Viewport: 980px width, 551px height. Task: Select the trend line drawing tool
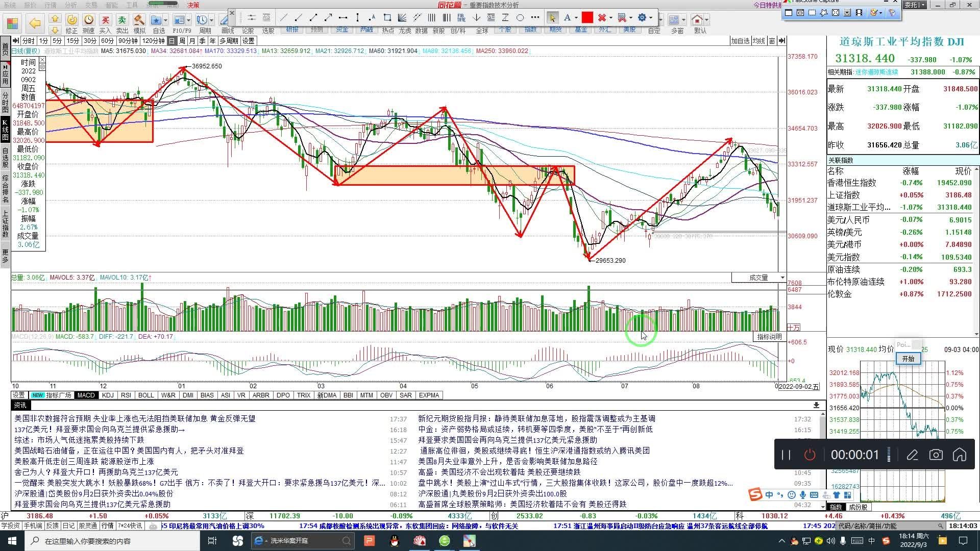[x=284, y=18]
